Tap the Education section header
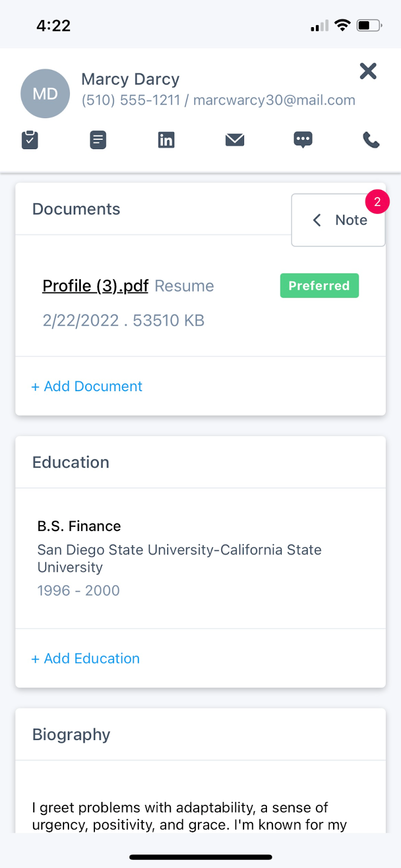Image resolution: width=401 pixels, height=868 pixels. [x=71, y=463]
